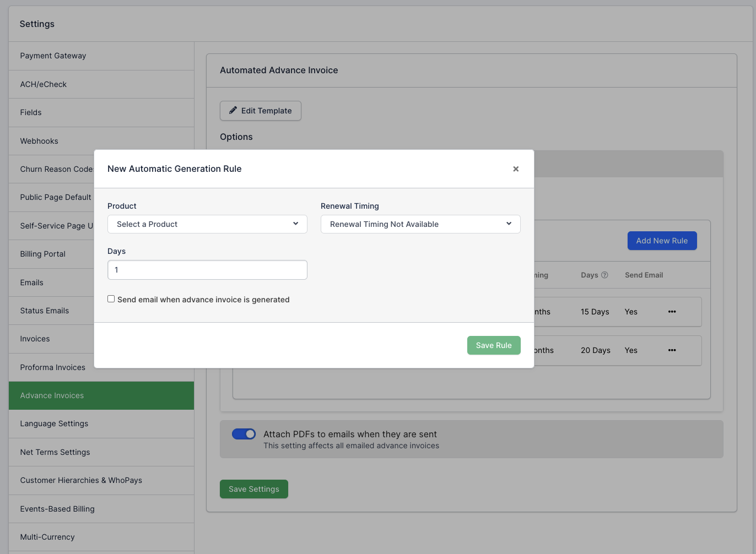Open Payment Gateway settings

point(53,56)
